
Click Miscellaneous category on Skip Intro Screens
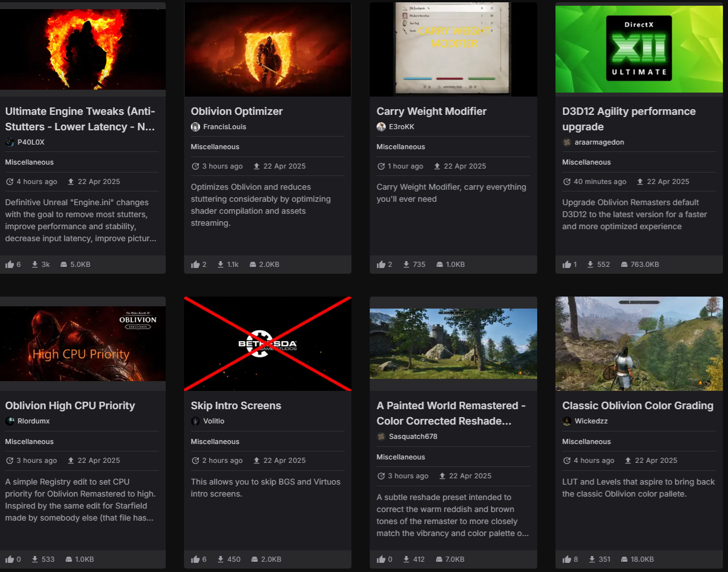pyautogui.click(x=215, y=442)
